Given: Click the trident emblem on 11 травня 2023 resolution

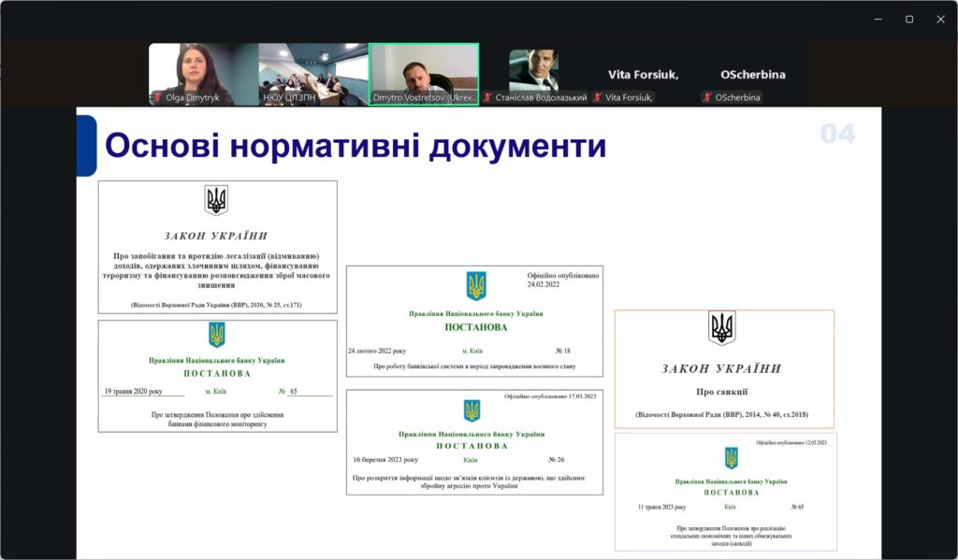Looking at the screenshot, I should pyautogui.click(x=731, y=457).
